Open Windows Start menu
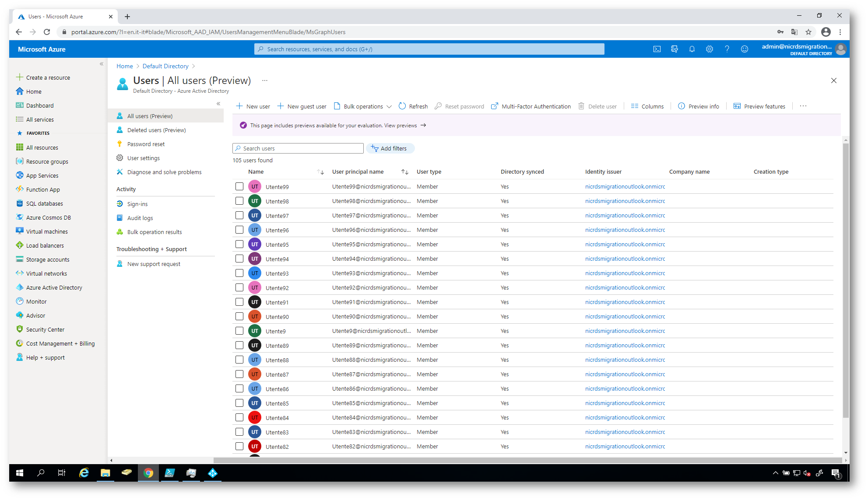Viewport: 868px width, 500px height. 20,472
